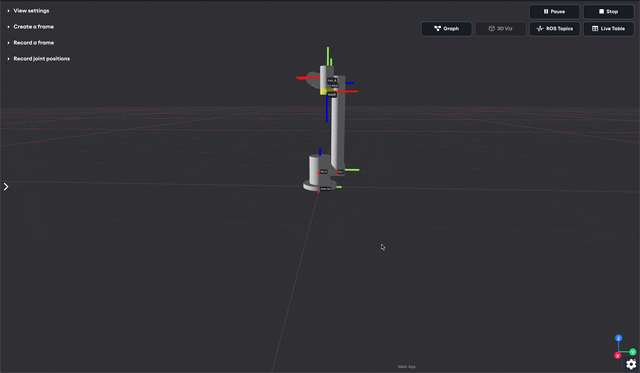Open the ROS Topics view

click(x=554, y=29)
